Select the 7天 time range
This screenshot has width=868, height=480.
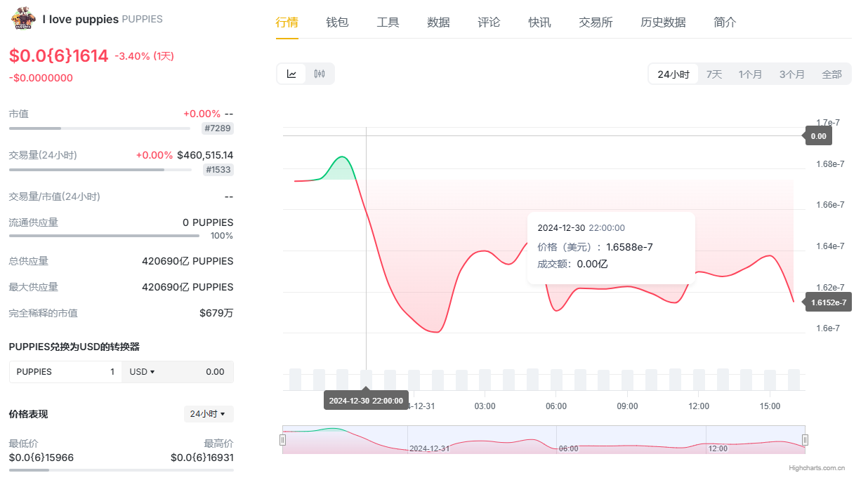(714, 74)
